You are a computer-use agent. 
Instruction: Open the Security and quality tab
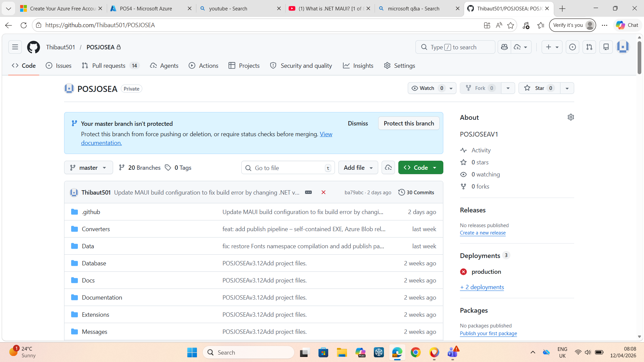[x=301, y=66]
